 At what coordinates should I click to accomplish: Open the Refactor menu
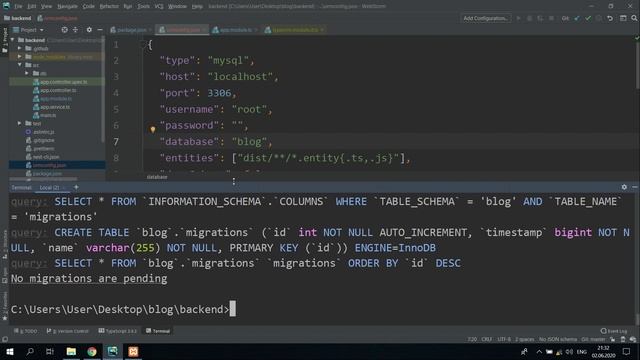pyautogui.click(x=109, y=7)
